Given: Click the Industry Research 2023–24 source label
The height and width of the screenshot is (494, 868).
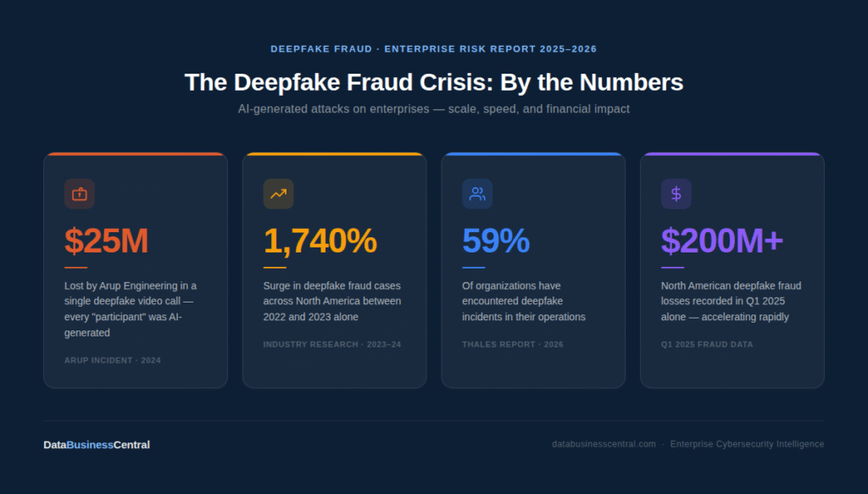Looking at the screenshot, I should 332,345.
